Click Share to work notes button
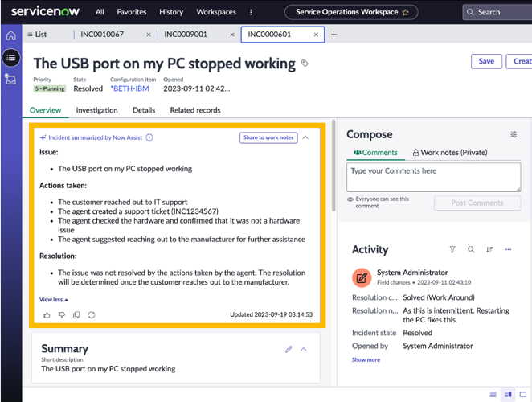The height and width of the screenshot is (402, 532). (x=268, y=137)
